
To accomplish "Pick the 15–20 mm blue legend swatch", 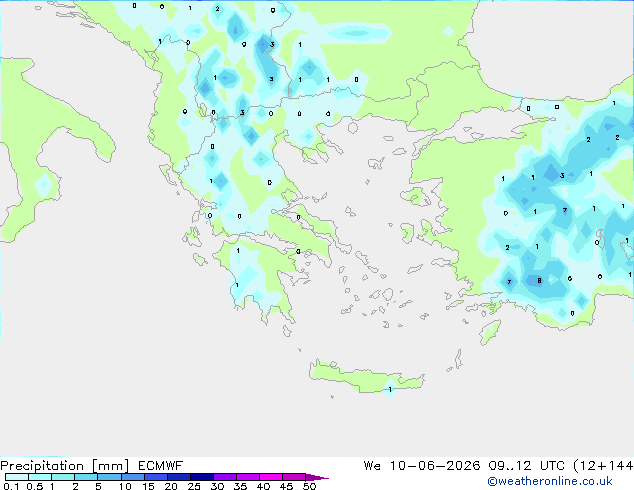I will [156, 477].
